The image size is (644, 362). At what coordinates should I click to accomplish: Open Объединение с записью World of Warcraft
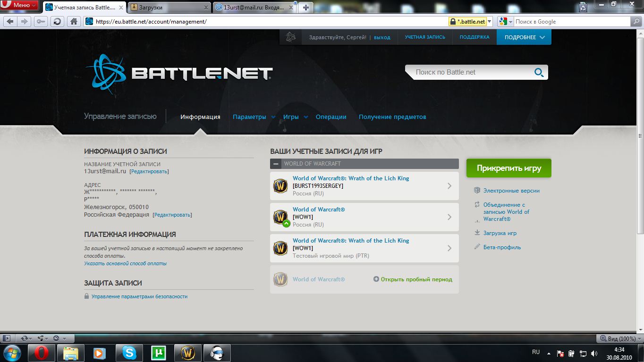point(506,212)
